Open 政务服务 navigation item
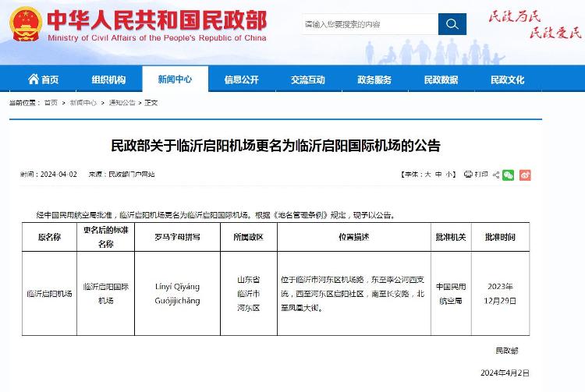This screenshot has width=585, height=392. pos(374,79)
